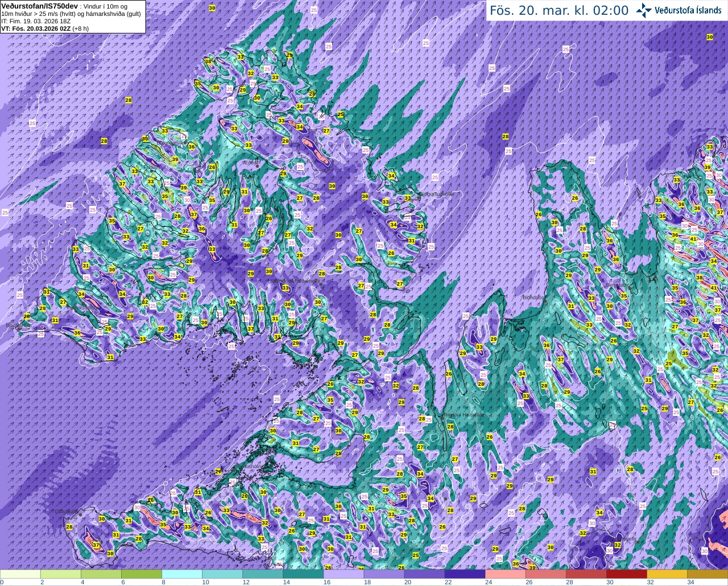Click the pale yellow 0–2 legend swatch

(x=20, y=573)
